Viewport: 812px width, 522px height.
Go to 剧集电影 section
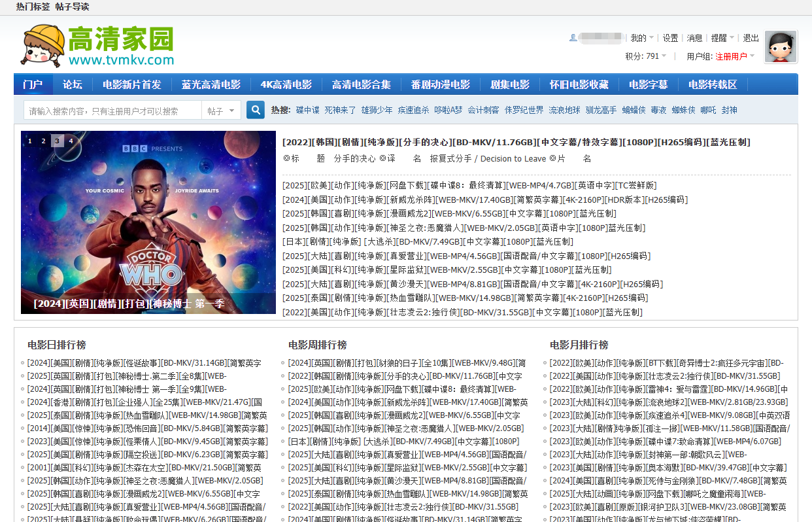(510, 84)
